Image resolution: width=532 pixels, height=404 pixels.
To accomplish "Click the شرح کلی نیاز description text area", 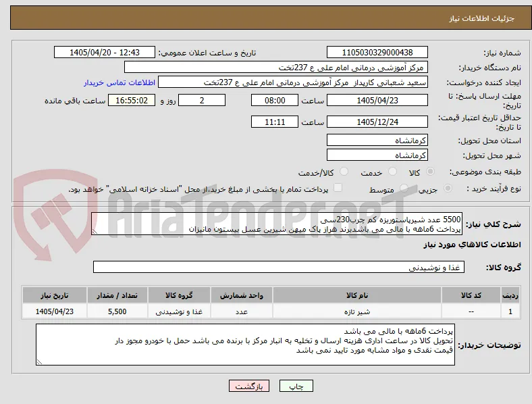I will click(x=277, y=224).
